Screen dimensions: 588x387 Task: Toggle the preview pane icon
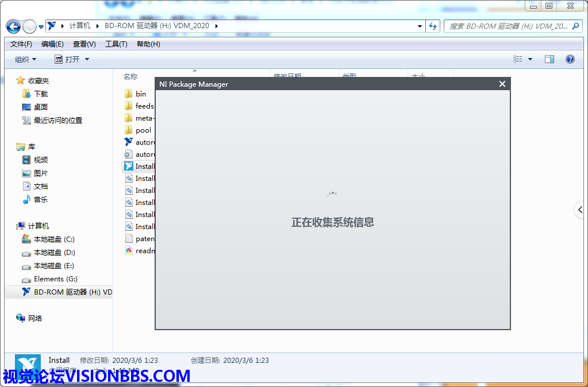(549, 59)
